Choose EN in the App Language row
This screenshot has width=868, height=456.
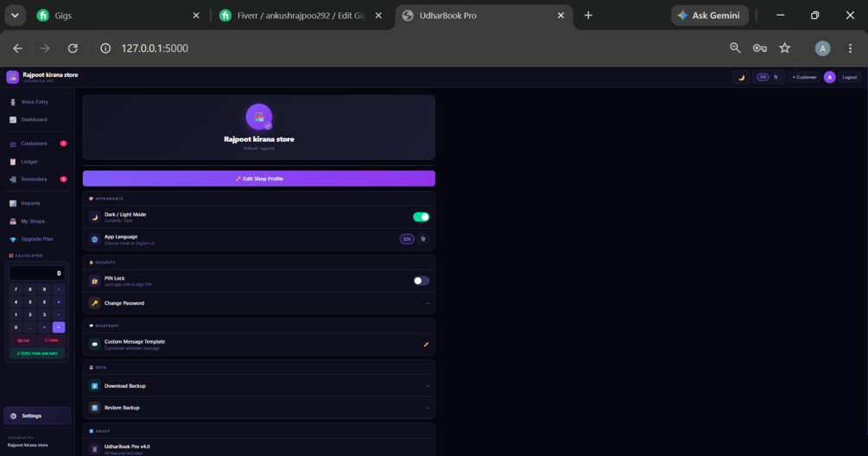(407, 239)
